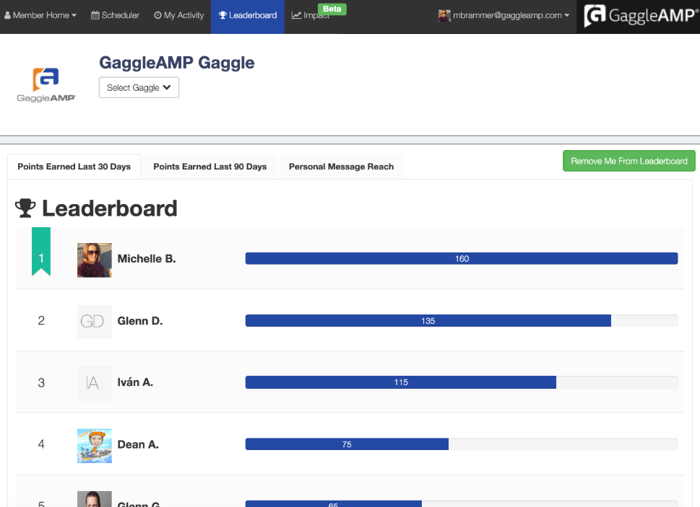
Task: Select the Leaderboard nav item
Action: click(x=248, y=15)
